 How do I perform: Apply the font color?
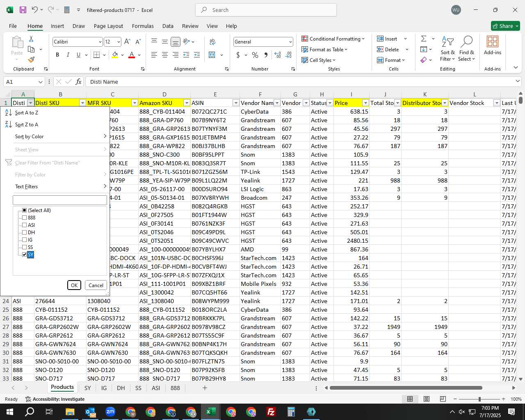[132, 55]
